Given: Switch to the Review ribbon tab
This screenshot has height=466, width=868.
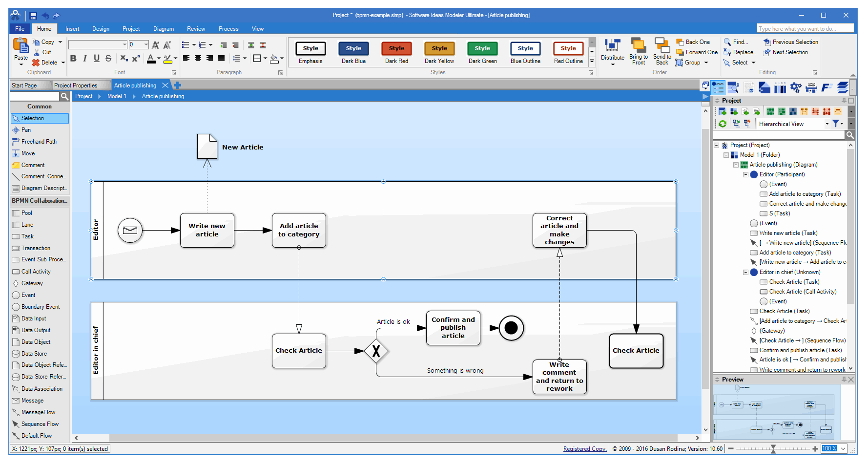Looking at the screenshot, I should (196, 28).
